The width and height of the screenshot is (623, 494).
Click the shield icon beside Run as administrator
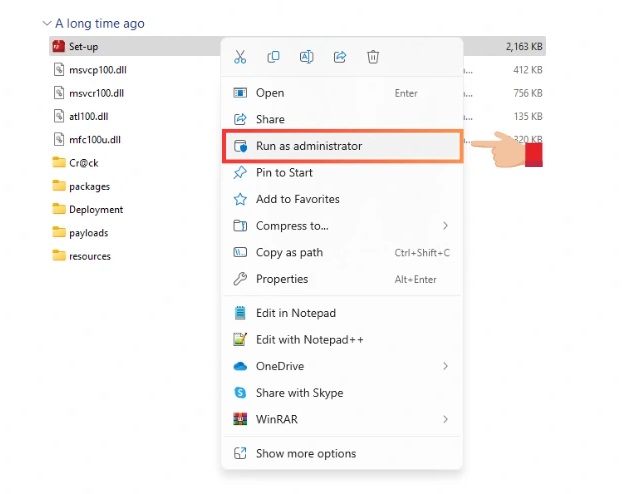[x=240, y=146]
